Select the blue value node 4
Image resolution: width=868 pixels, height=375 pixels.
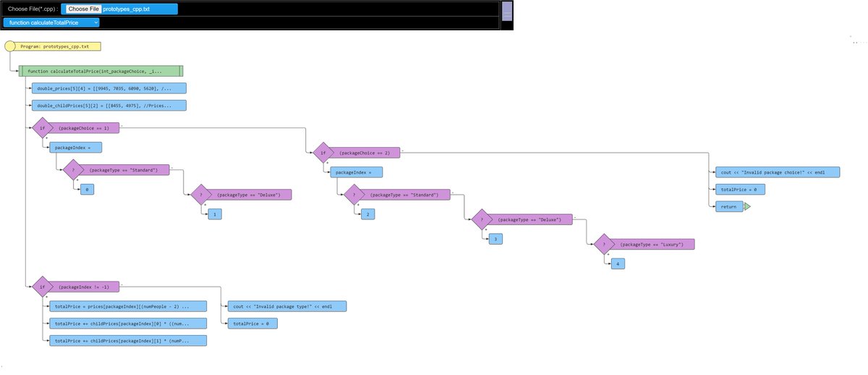click(618, 264)
